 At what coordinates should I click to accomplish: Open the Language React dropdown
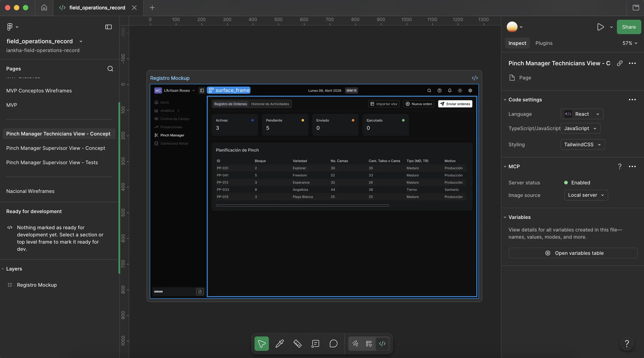(582, 114)
